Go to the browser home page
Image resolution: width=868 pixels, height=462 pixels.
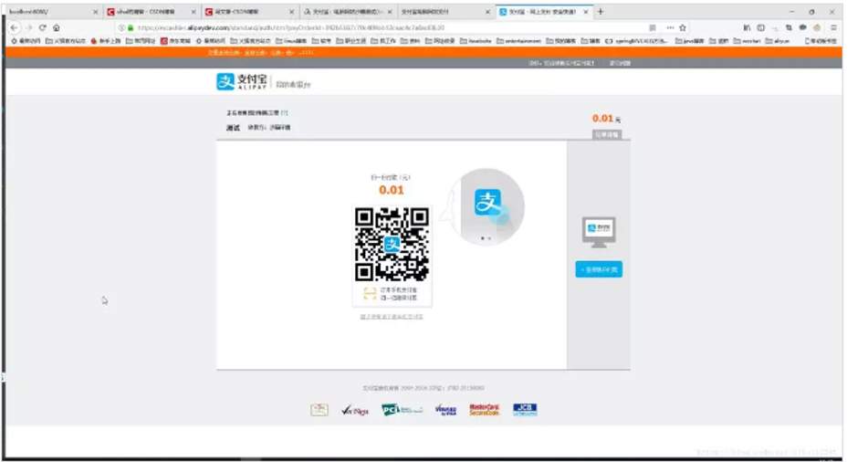[56, 27]
